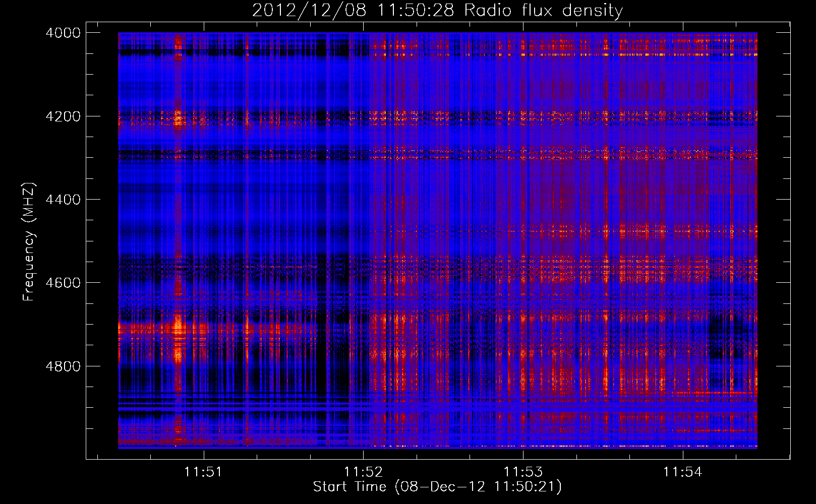Click the 4000 frequency tick label
The width and height of the screenshot is (816, 504).
pyautogui.click(x=63, y=33)
